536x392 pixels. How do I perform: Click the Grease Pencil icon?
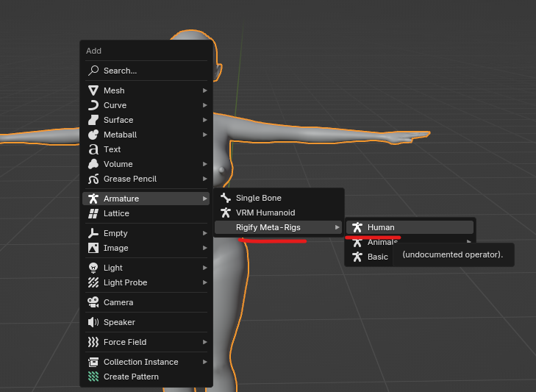[93, 179]
